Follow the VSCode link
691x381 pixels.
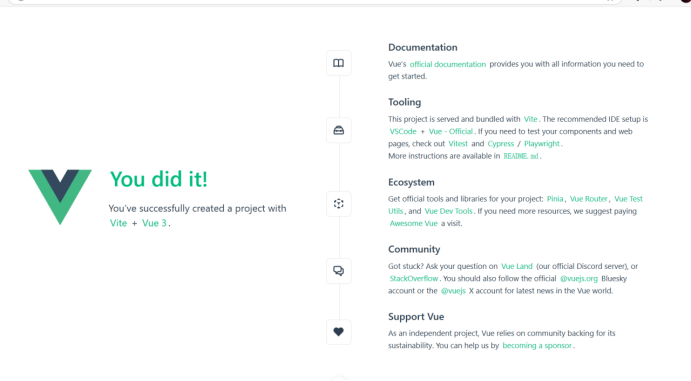point(403,131)
